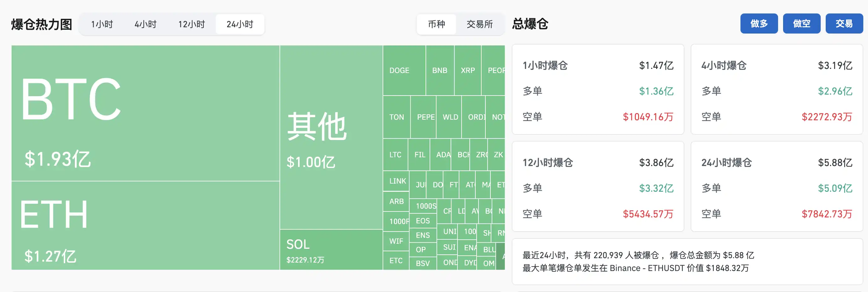Select the 24小时 tab
The image size is (868, 292).
(240, 24)
